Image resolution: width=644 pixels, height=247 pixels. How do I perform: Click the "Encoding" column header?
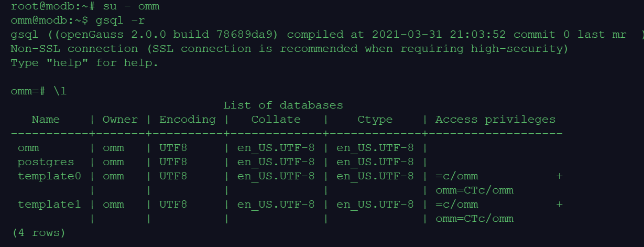point(187,120)
